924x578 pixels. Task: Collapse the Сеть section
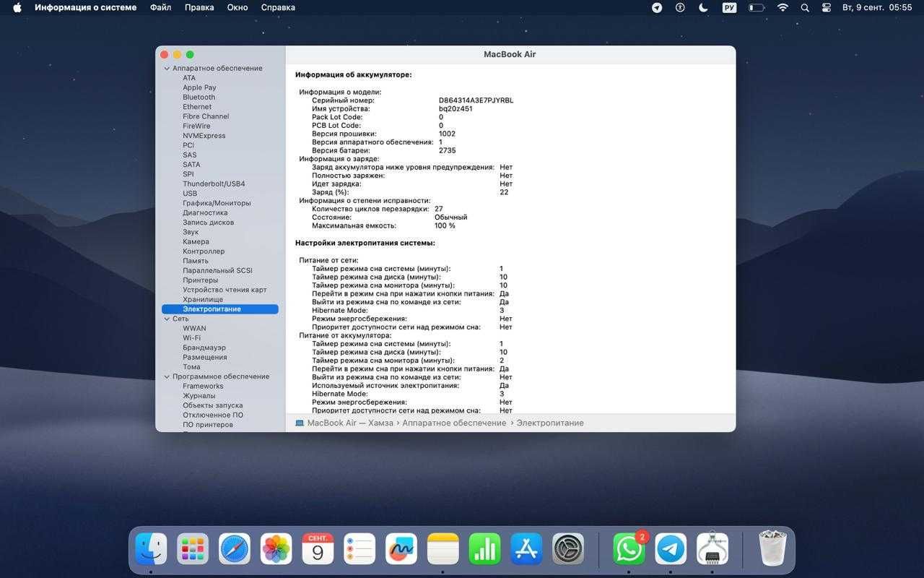coord(167,319)
